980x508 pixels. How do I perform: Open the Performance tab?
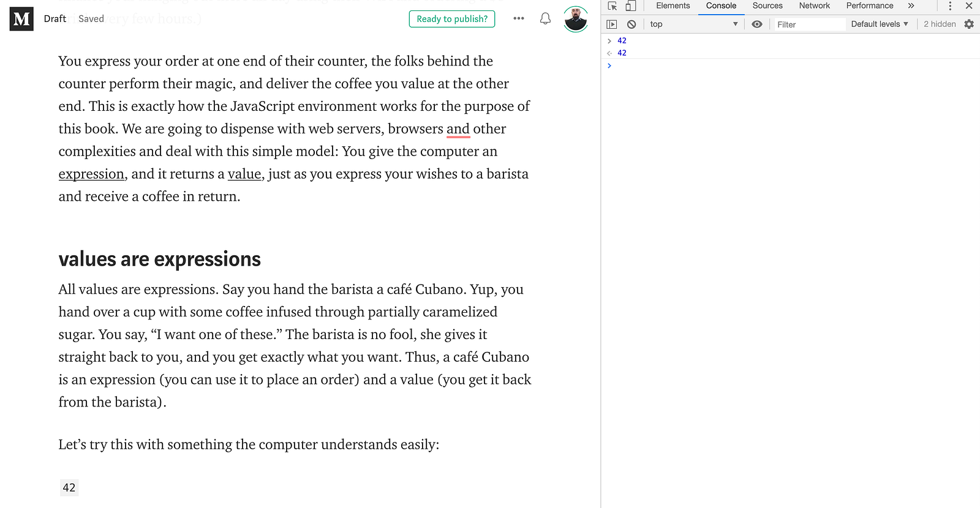pos(870,6)
